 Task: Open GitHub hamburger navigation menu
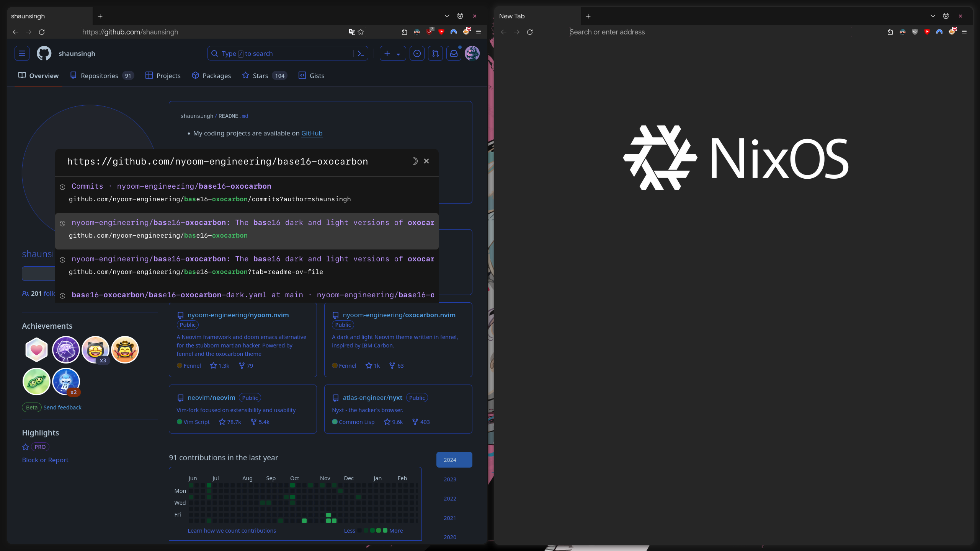point(22,54)
